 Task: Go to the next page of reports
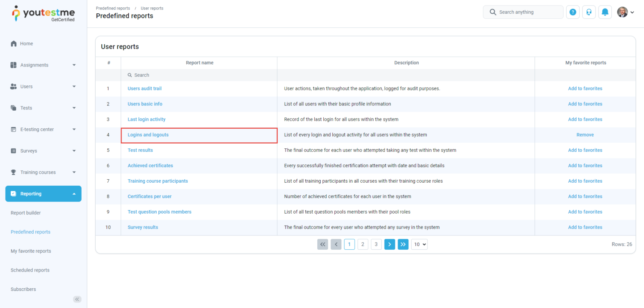click(389, 244)
